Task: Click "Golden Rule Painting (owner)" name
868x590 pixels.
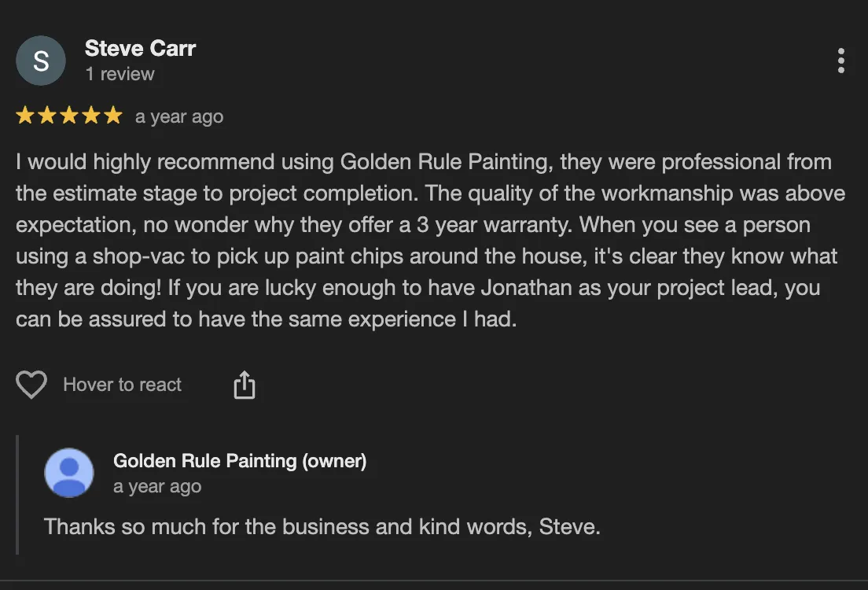Action: click(240, 461)
